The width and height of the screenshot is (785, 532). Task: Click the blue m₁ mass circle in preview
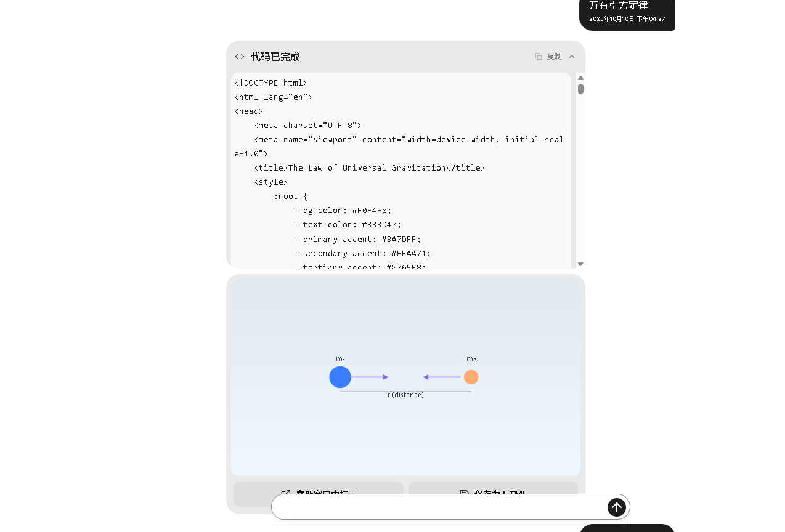340,377
